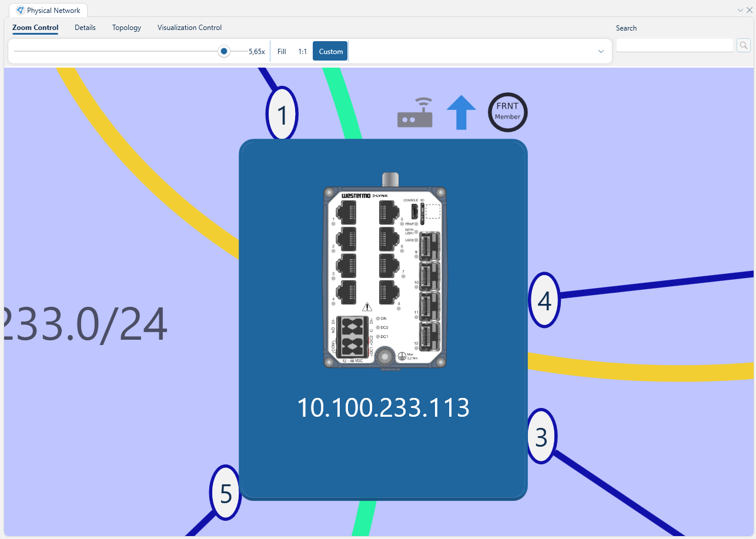This screenshot has width=756, height=539.
Task: Open the Visualization Control tab
Action: (x=189, y=28)
